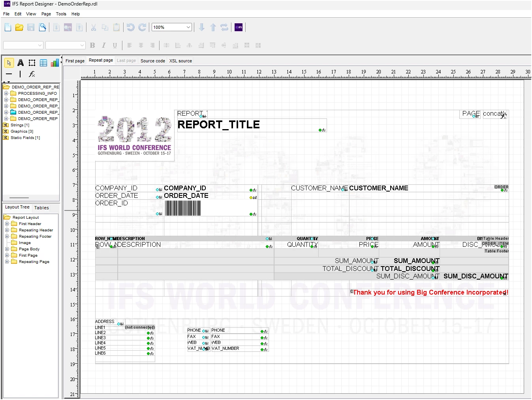The image size is (532, 400).
Task: Expand the First Header layout node
Action: 7,224
